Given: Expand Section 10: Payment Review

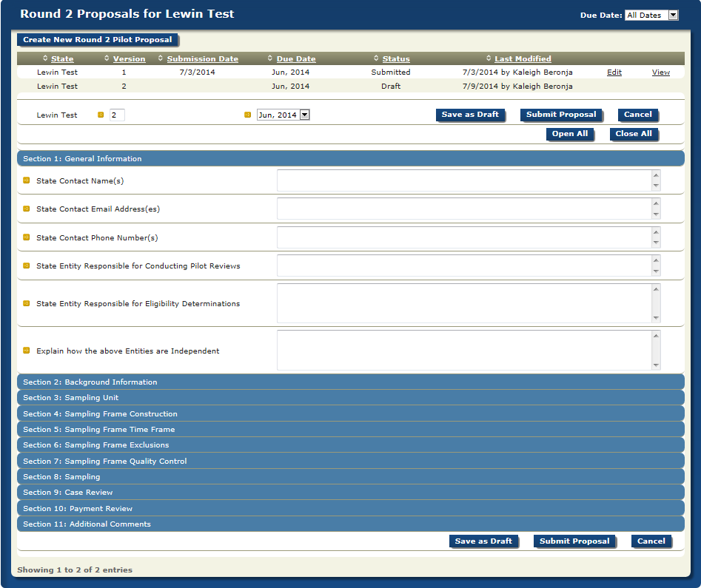Looking at the screenshot, I should pyautogui.click(x=351, y=508).
